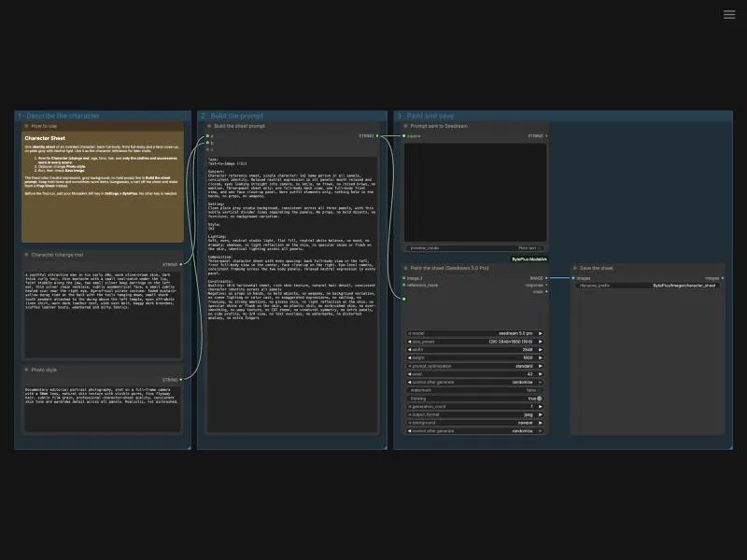Toggle the watermark setting

475,390
